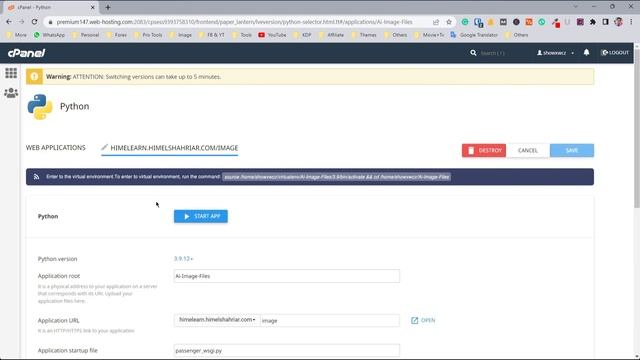Open the Python version 3.9.12 dropdown

point(183,259)
